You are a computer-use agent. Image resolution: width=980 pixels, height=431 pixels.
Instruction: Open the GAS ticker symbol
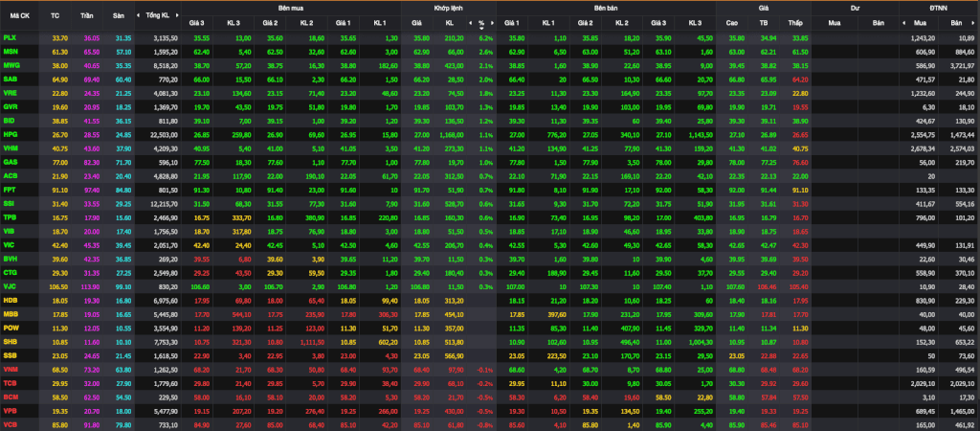(10, 161)
